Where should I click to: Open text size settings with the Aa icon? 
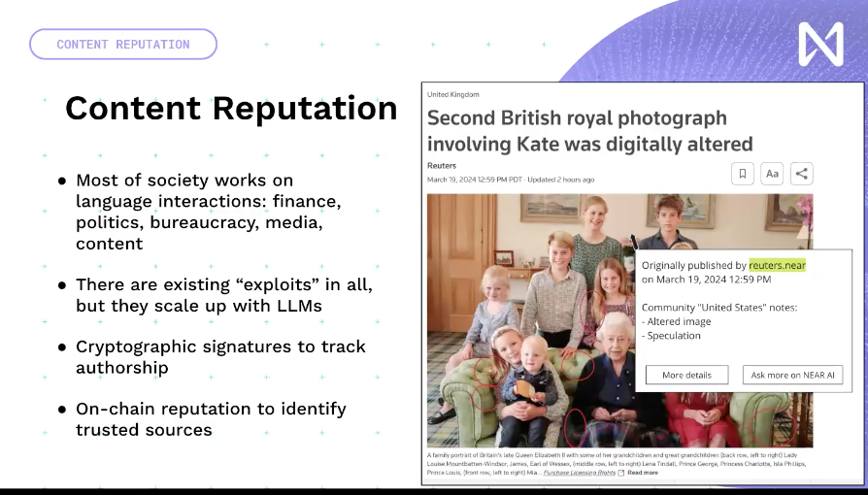click(772, 174)
